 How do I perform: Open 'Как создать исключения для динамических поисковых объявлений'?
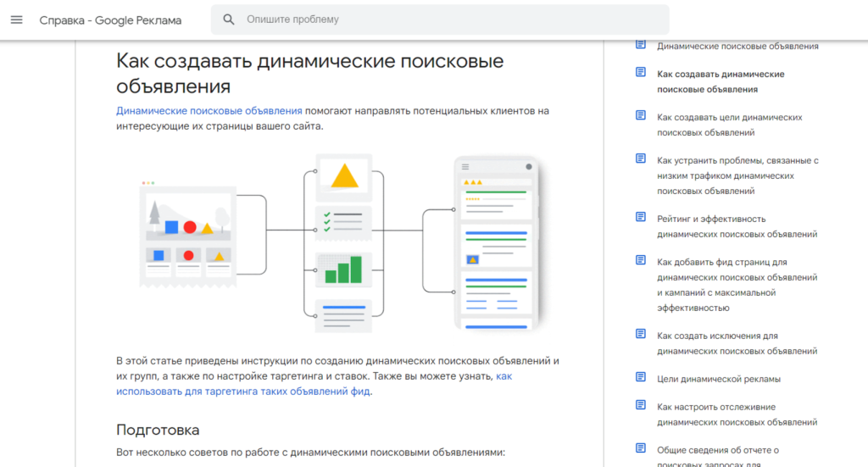[x=737, y=343]
